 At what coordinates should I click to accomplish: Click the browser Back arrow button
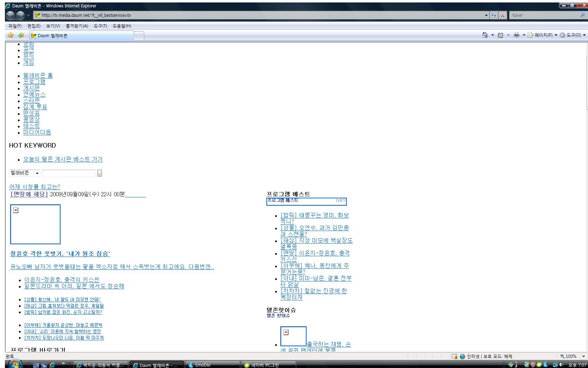pos(10,15)
